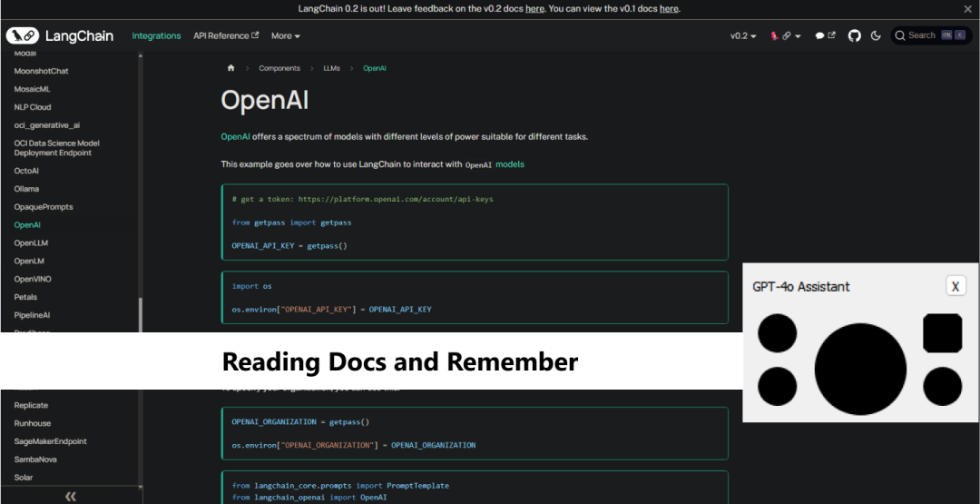Click 'from getpass import getpass' line
The height and width of the screenshot is (504, 980).
[x=291, y=222]
